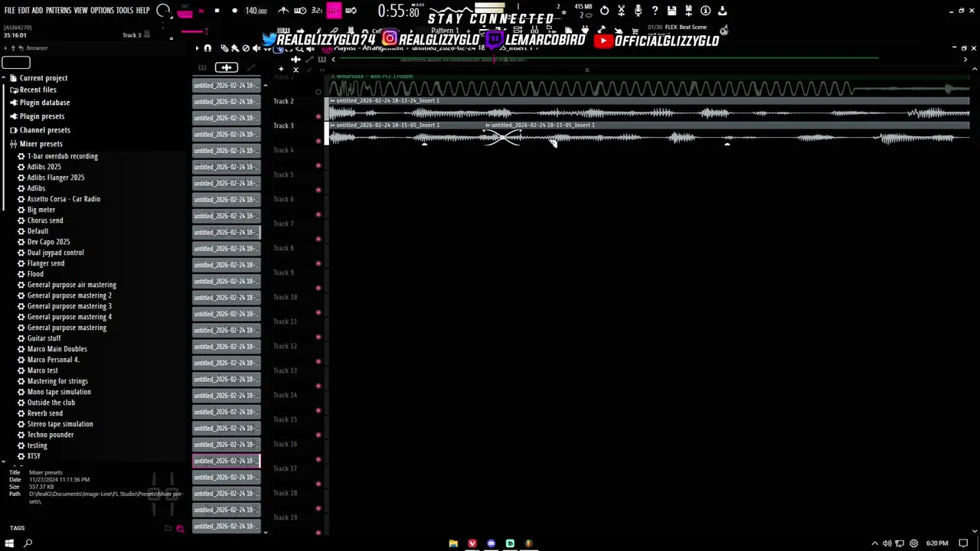Click the tempo value 140.000
The width and height of the screenshot is (980, 551).
coord(256,11)
